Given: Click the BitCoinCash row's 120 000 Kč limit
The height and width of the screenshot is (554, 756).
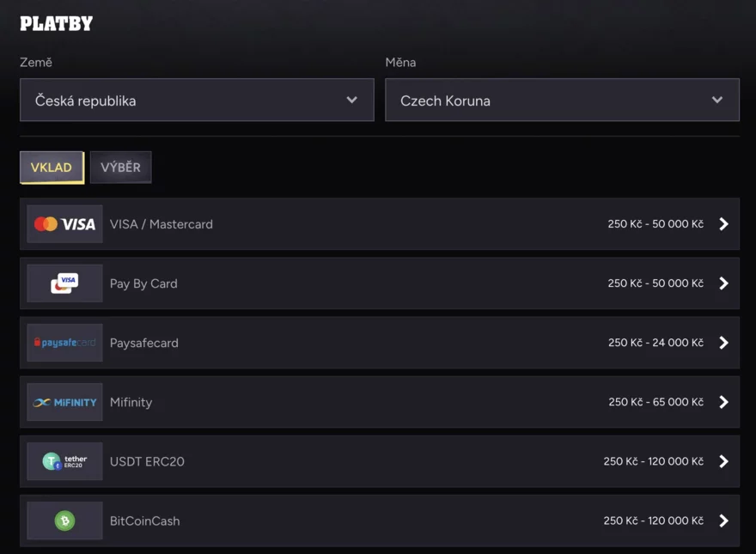Looking at the screenshot, I should 654,521.
